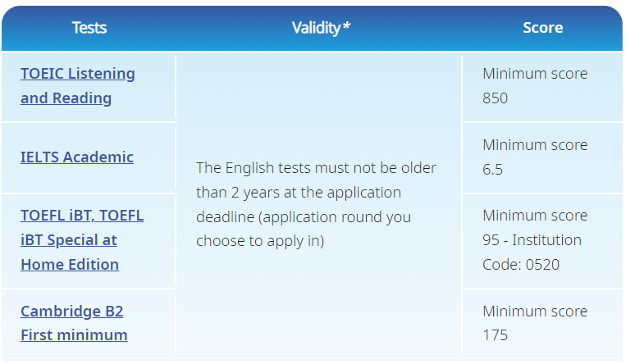Open the Cambridge B2 First minimum link
Image resolution: width=626 pixels, height=364 pixels.
[74, 323]
